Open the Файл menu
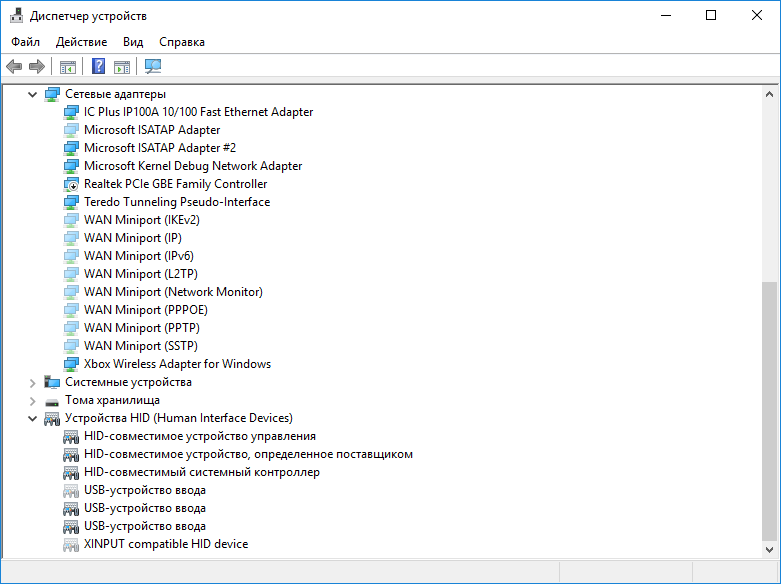The height and width of the screenshot is (584, 781). [25, 42]
